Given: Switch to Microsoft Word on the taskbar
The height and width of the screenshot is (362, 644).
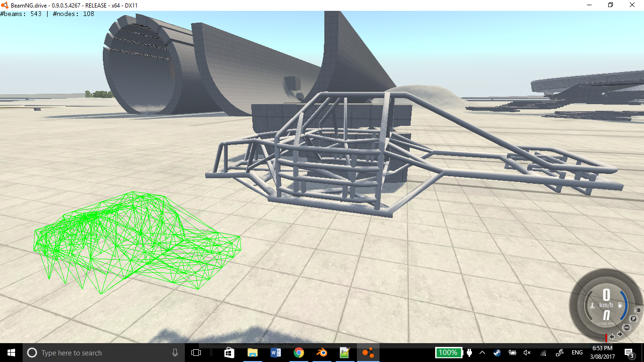Looking at the screenshot, I should 276,353.
